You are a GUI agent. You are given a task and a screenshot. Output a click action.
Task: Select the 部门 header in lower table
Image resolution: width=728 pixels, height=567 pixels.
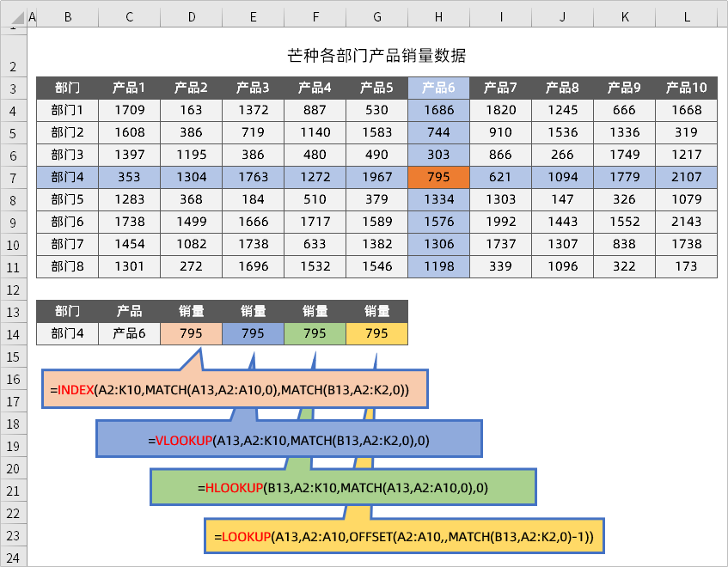pos(67,311)
